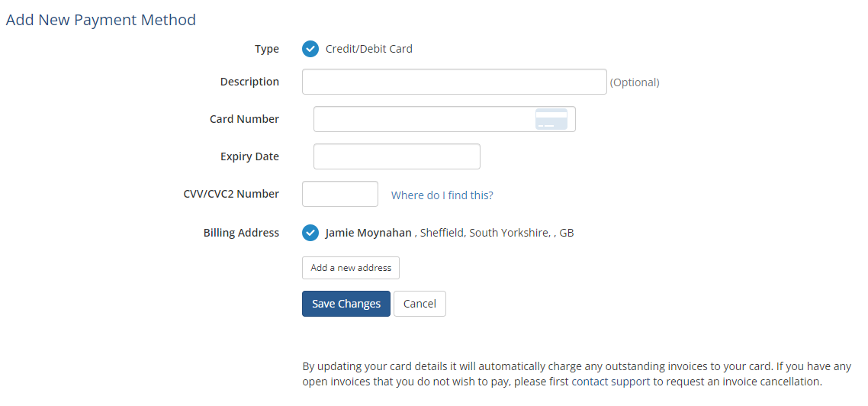This screenshot has width=868, height=406.
Task: Open the contact support link
Action: coord(611,382)
